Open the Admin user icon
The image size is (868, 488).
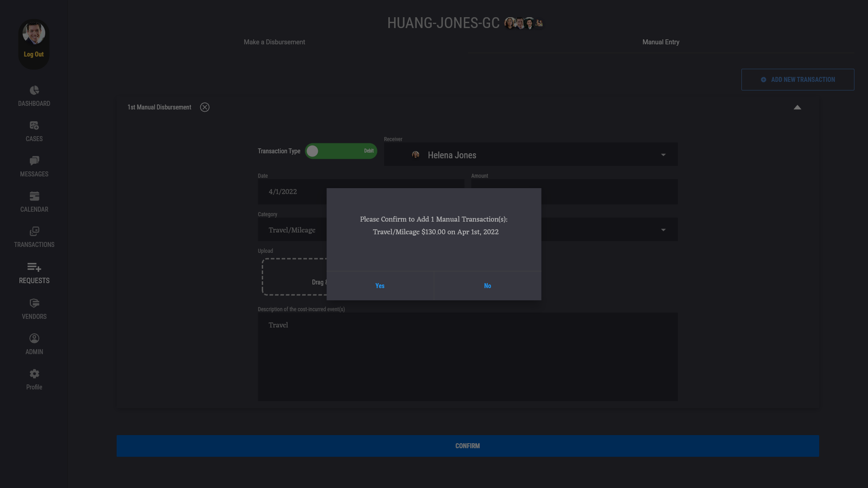[34, 338]
